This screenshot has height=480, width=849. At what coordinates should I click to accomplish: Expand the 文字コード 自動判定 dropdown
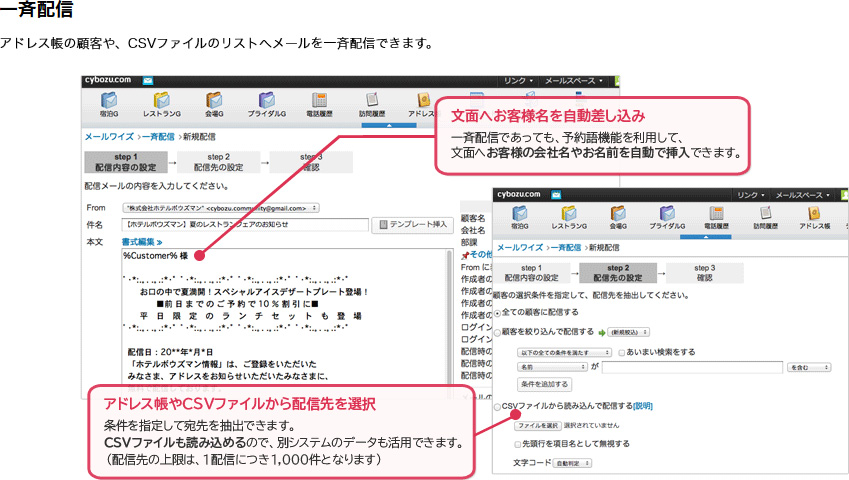tap(573, 463)
